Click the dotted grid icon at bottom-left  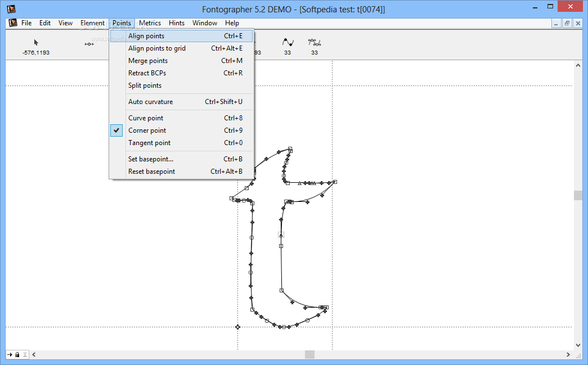click(x=25, y=354)
